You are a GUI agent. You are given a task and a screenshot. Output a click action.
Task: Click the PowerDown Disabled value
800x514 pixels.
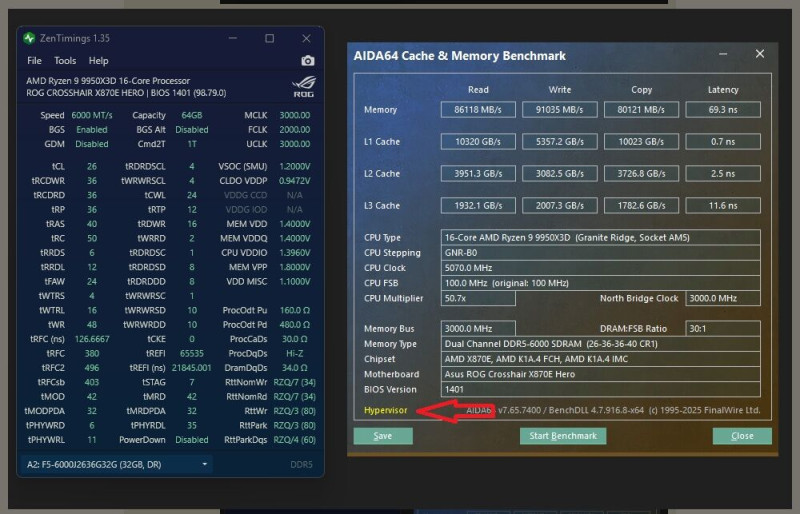[x=192, y=439]
